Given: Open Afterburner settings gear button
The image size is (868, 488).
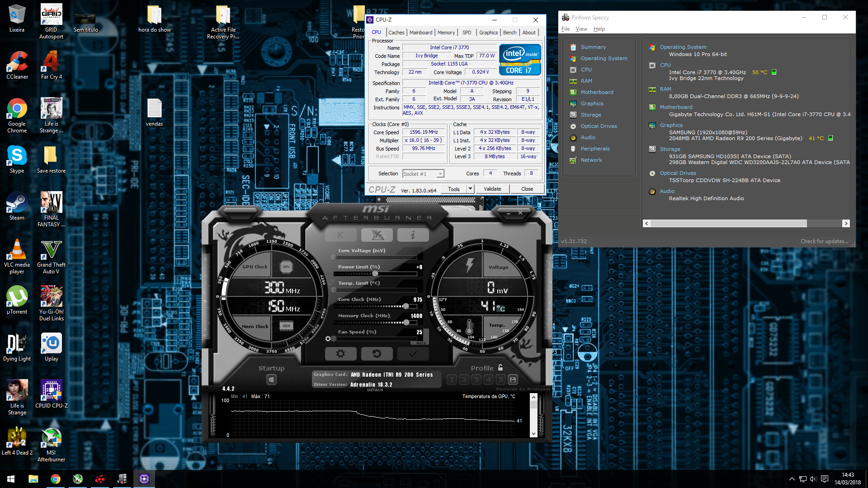Looking at the screenshot, I should pyautogui.click(x=340, y=354).
